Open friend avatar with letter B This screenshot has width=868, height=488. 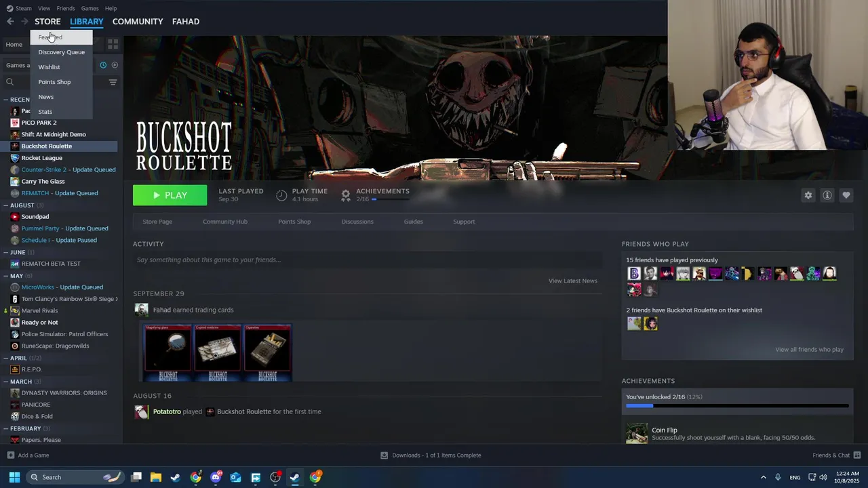pos(634,273)
